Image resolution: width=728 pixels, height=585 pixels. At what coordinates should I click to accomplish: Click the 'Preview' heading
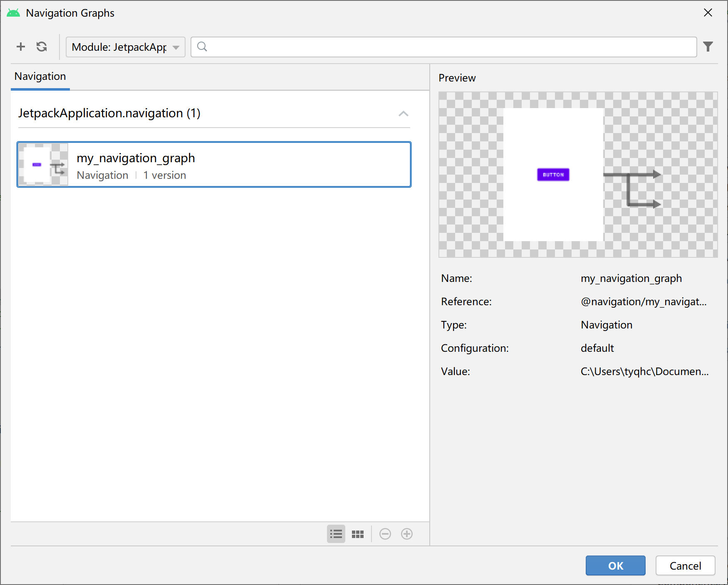pyautogui.click(x=457, y=78)
